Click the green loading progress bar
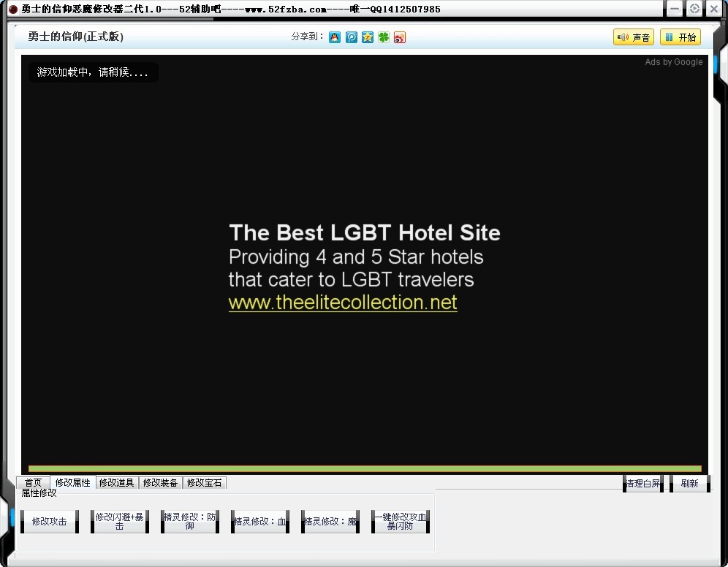Image resolution: width=728 pixels, height=567 pixels. 365,468
